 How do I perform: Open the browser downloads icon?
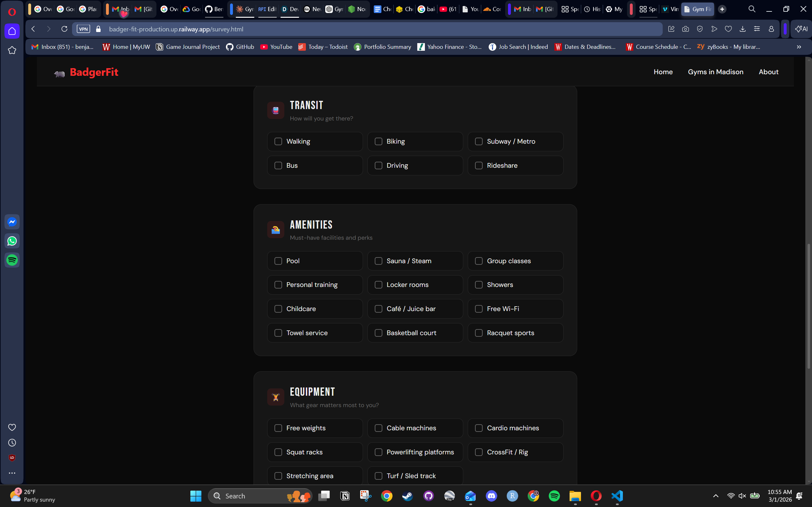tap(743, 29)
